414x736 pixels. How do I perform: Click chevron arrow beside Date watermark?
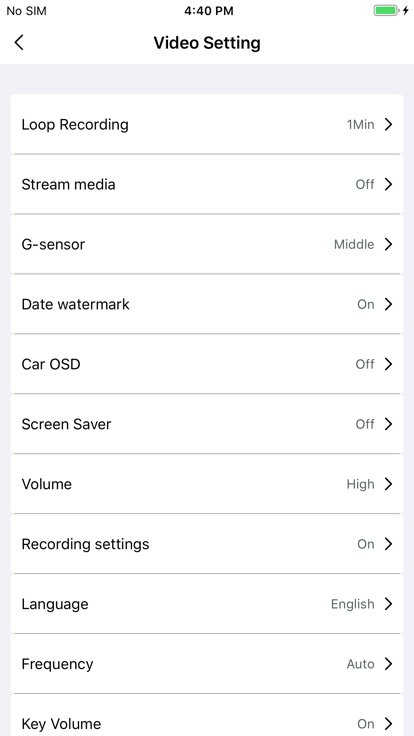tap(388, 304)
